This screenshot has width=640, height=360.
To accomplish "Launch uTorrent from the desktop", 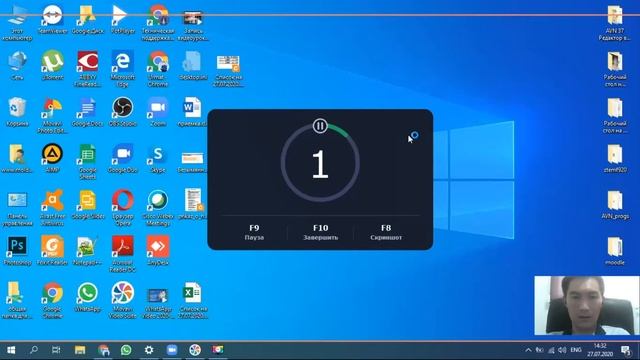I will pyautogui.click(x=52, y=64).
